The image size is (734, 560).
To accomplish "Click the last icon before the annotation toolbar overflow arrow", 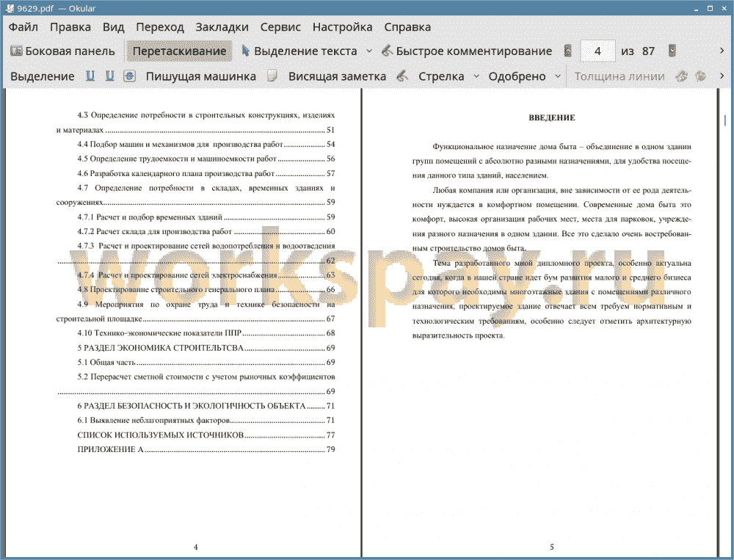I will pyautogui.click(x=701, y=76).
